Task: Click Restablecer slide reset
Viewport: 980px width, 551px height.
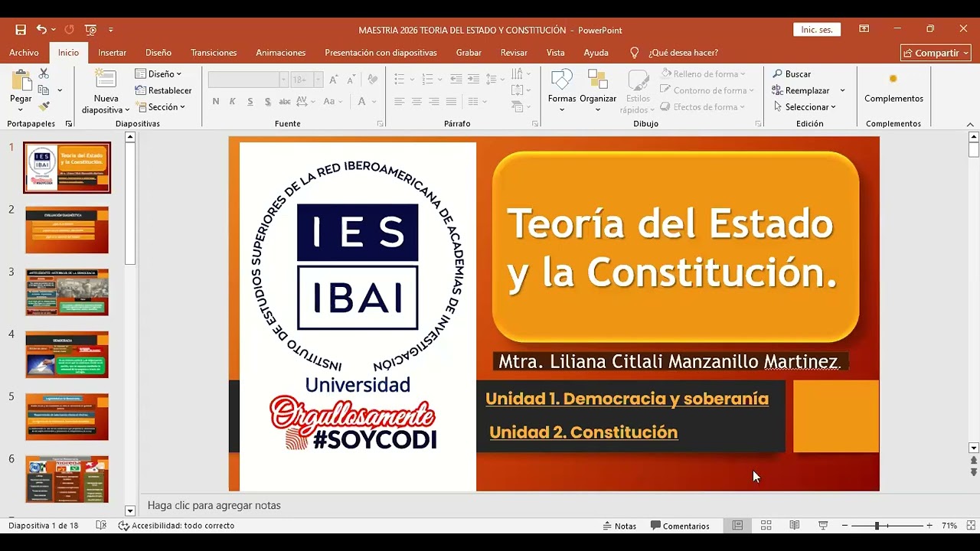Action: (x=164, y=90)
